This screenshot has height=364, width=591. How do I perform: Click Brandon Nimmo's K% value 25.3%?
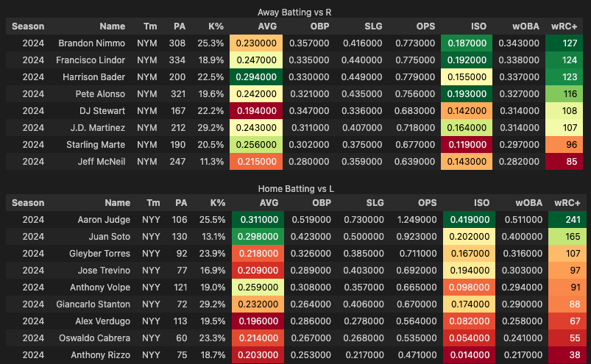click(210, 43)
